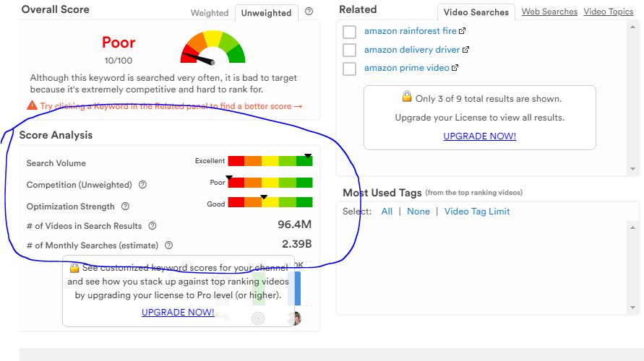Click the Most Used Tags heading

point(382,193)
